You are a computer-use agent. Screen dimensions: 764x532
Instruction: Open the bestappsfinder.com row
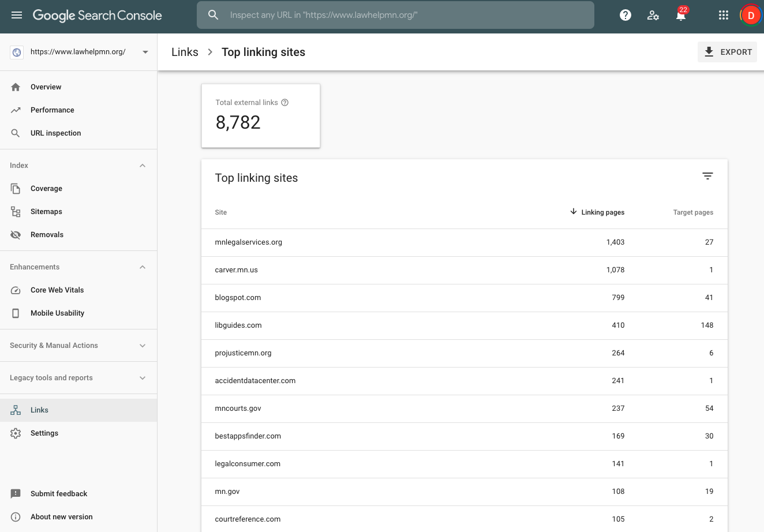click(x=465, y=436)
